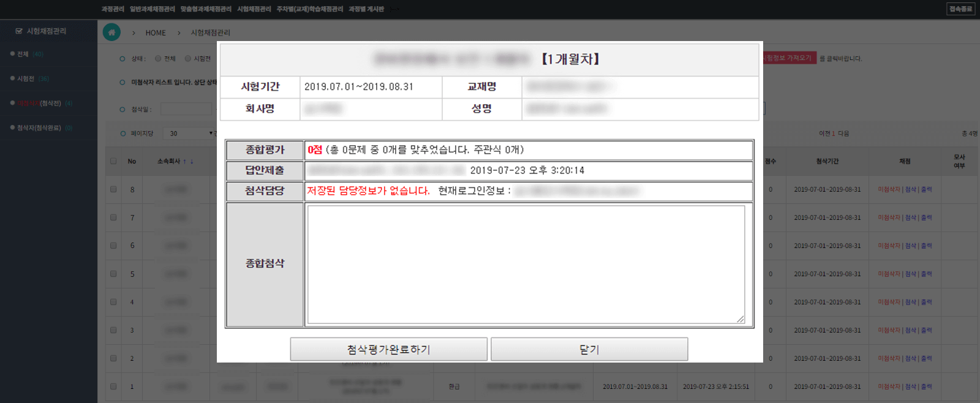Select the 전체 status radio button
This screenshot has width=980, height=403.
[158, 59]
